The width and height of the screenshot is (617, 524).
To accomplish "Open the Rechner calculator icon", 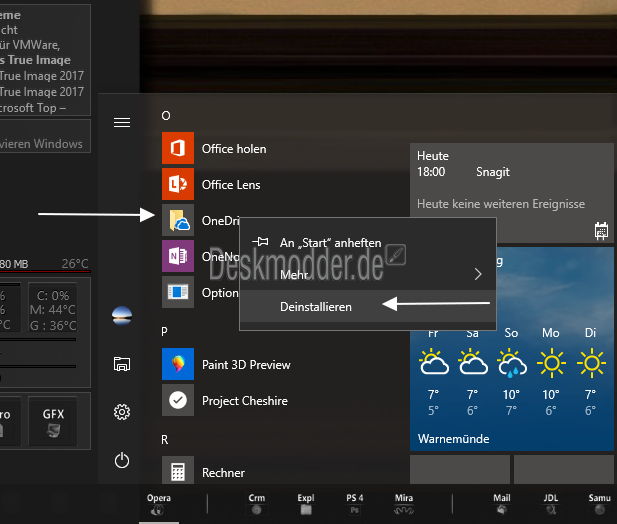I will click(178, 470).
